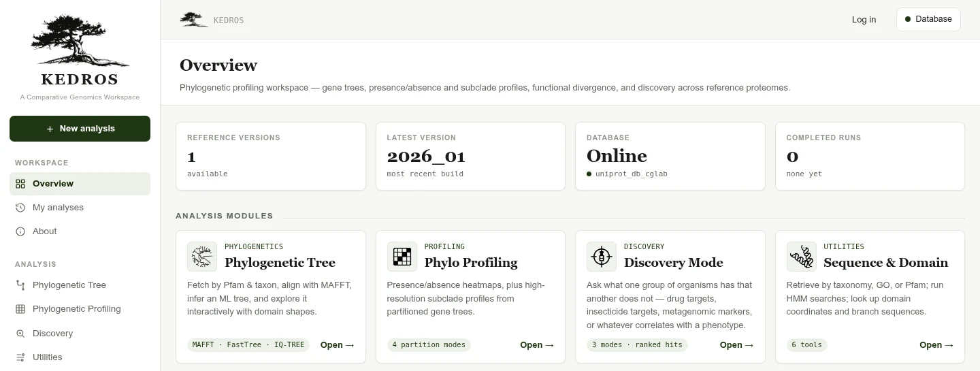Select Overview in Workspace menu
Screen dimensions: 980x371
[80, 184]
